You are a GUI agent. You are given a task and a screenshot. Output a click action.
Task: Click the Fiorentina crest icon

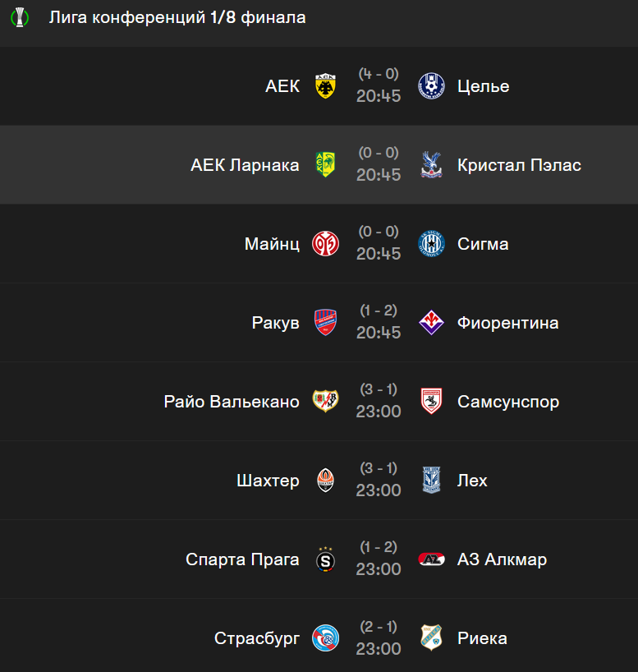click(431, 323)
